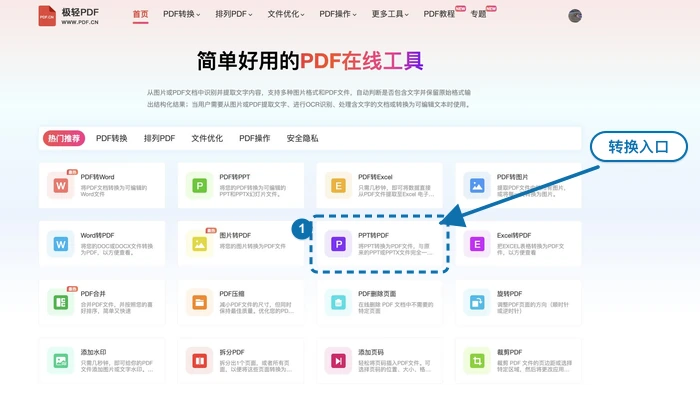Click the PDF合并 green merge icon
The image size is (700, 395).
tap(61, 302)
